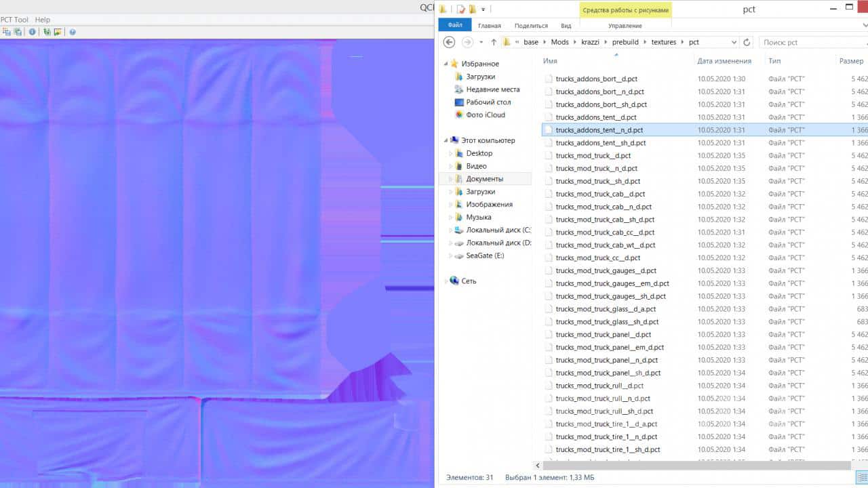Click the blue info icon in PCT toolbar

click(32, 32)
